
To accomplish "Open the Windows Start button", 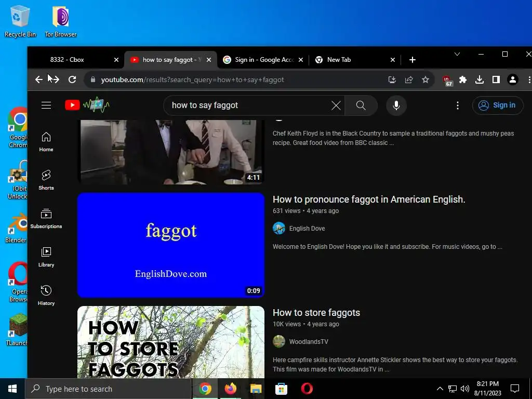I will [x=12, y=389].
